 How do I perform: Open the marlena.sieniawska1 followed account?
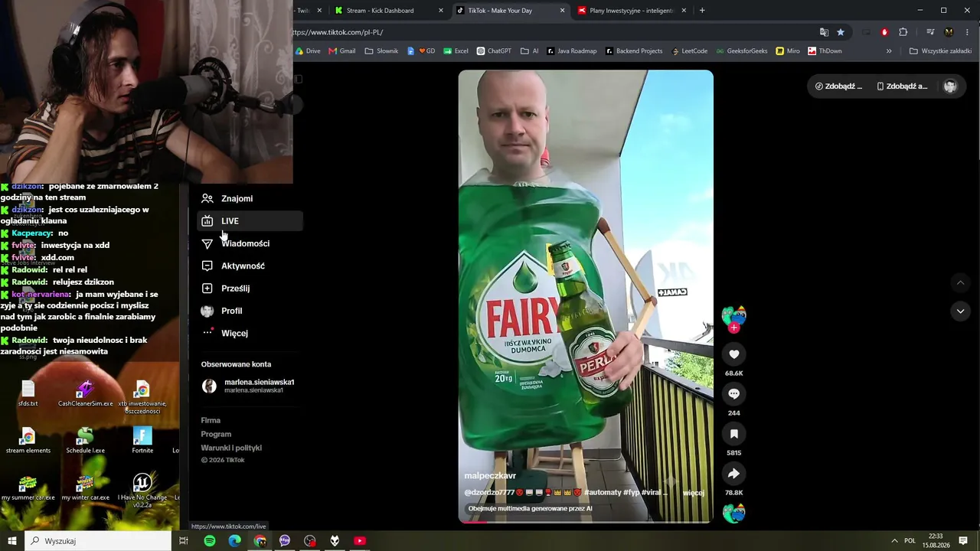click(250, 386)
